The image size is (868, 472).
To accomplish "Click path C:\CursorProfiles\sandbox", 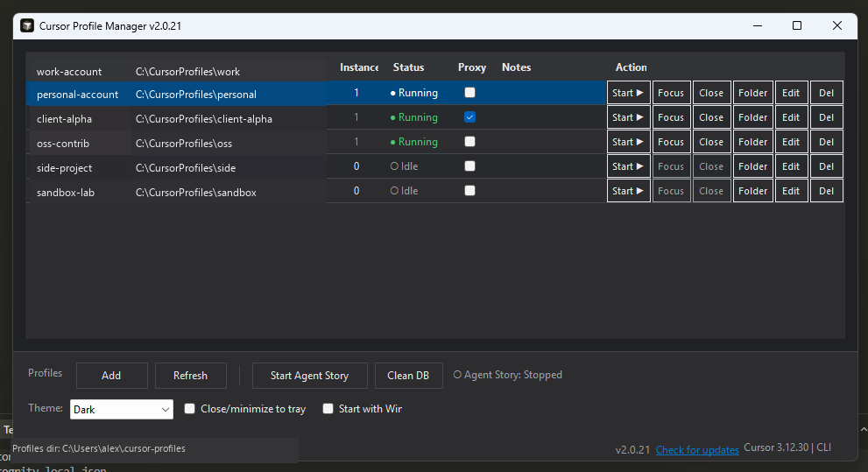I will 196,193.
